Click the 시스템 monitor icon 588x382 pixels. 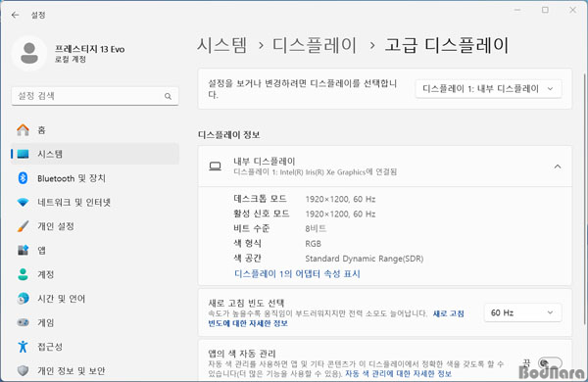point(23,154)
